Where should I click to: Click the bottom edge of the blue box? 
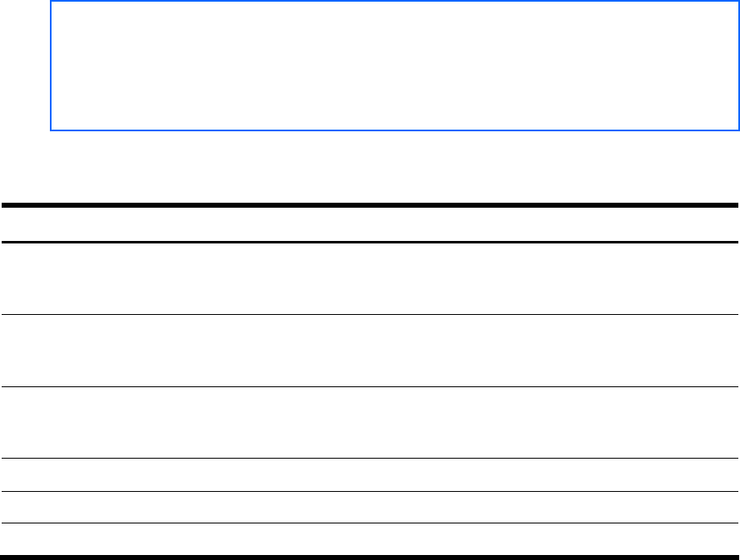point(395,130)
